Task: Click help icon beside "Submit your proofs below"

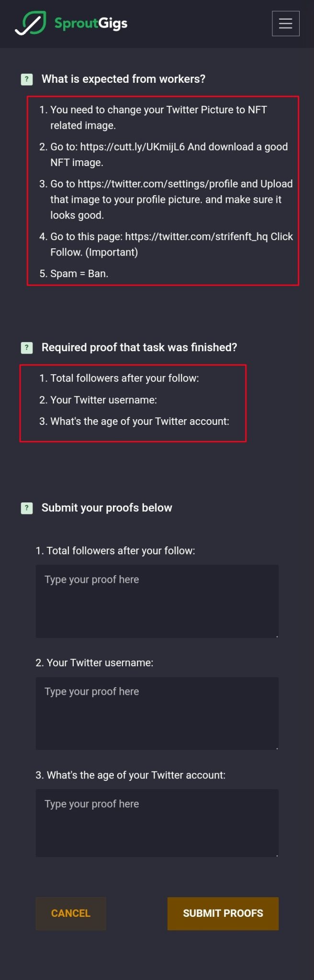Action: 27,508
